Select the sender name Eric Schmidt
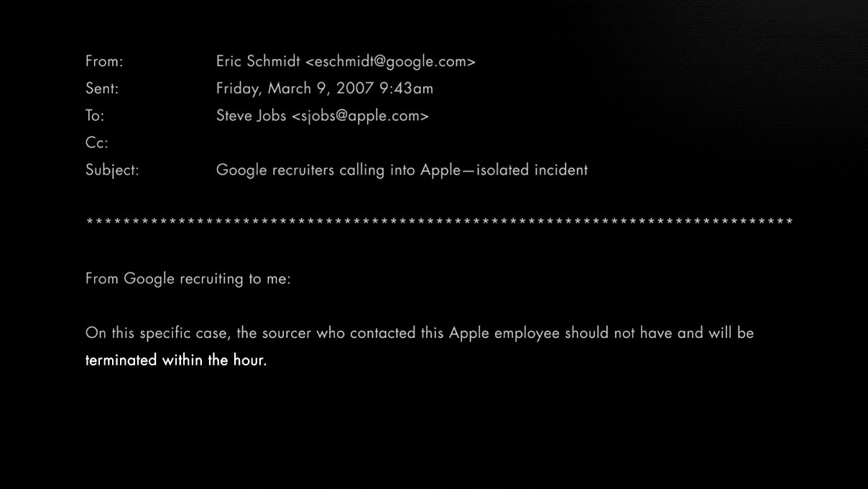This screenshot has height=489, width=868. point(258,62)
